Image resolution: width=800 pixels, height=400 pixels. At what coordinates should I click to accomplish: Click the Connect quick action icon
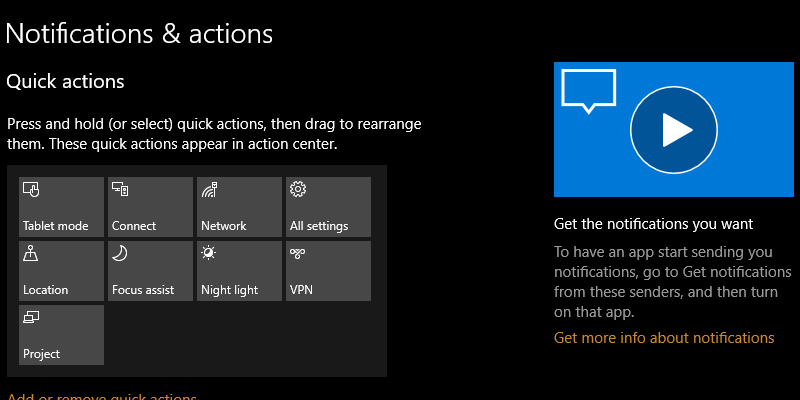click(x=119, y=189)
